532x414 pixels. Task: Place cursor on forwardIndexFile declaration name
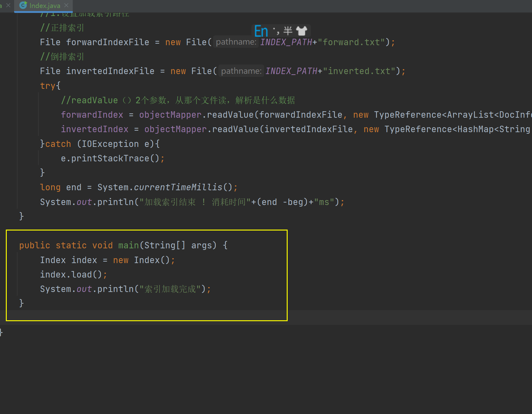click(108, 42)
